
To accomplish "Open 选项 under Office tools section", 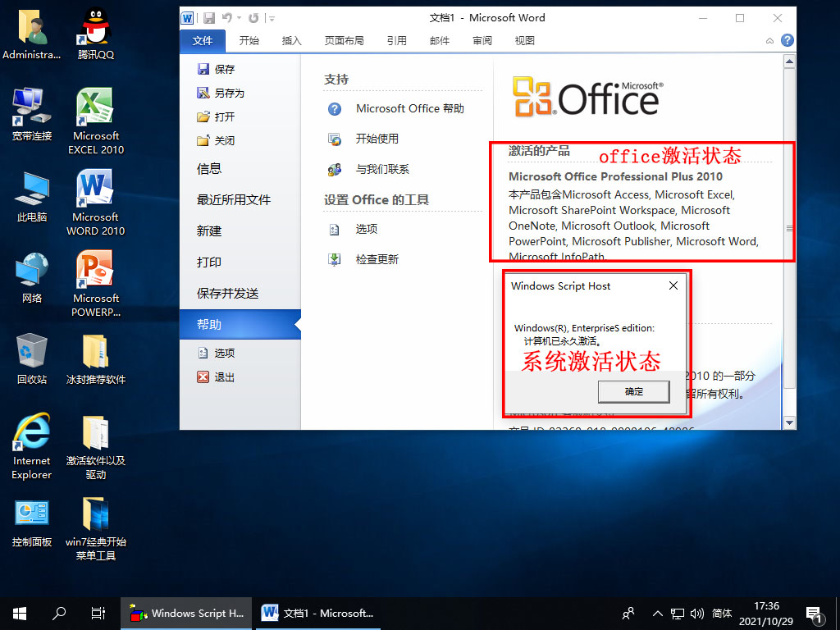I will point(353,230).
